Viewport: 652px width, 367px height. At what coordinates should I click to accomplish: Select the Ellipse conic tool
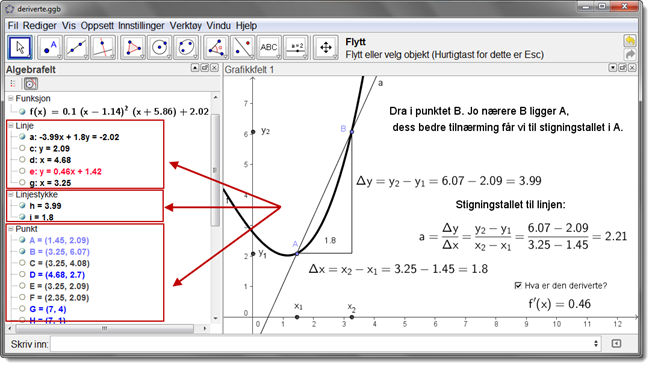[186, 48]
